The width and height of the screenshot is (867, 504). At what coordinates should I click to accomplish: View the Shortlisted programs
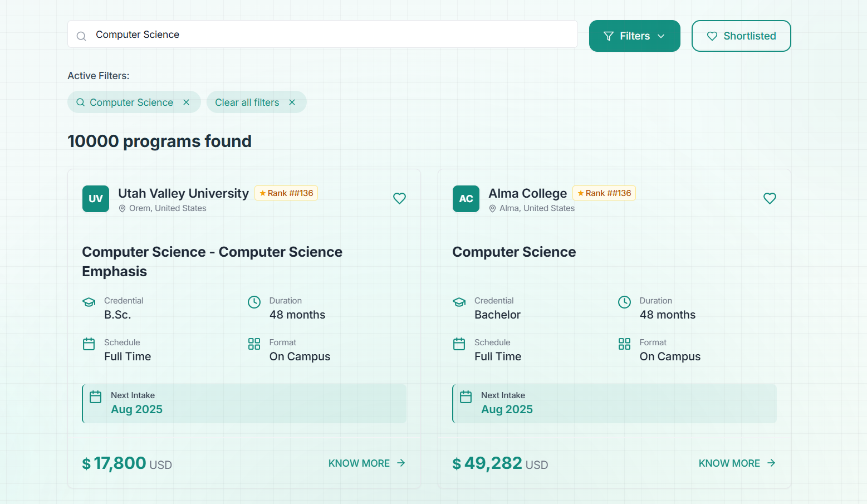(x=741, y=36)
